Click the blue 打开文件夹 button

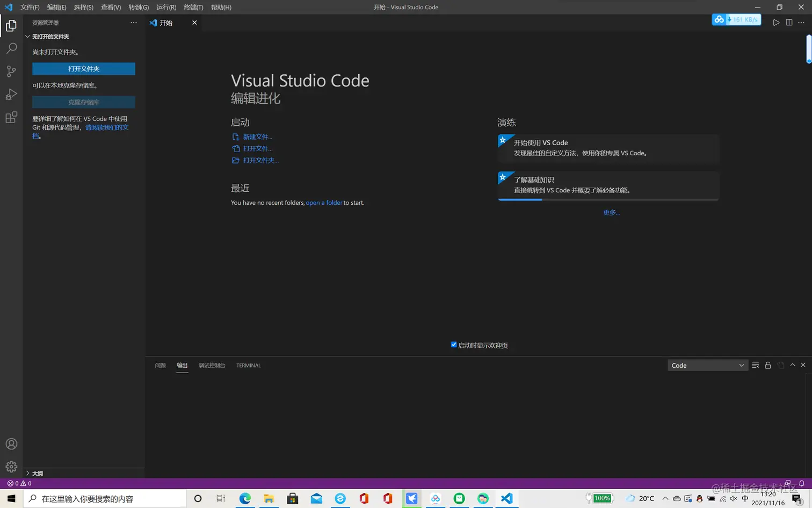pos(84,69)
